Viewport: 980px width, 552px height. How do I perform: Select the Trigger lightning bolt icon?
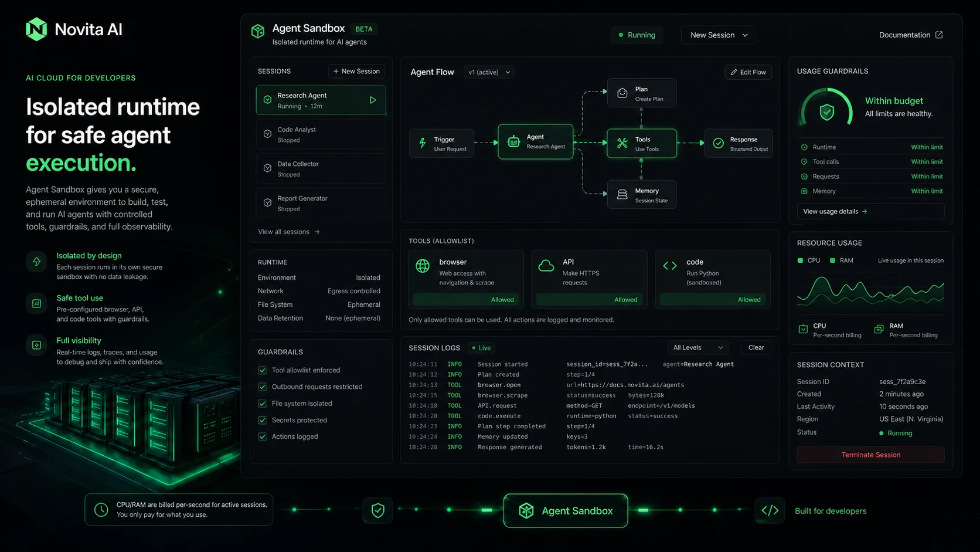point(422,143)
